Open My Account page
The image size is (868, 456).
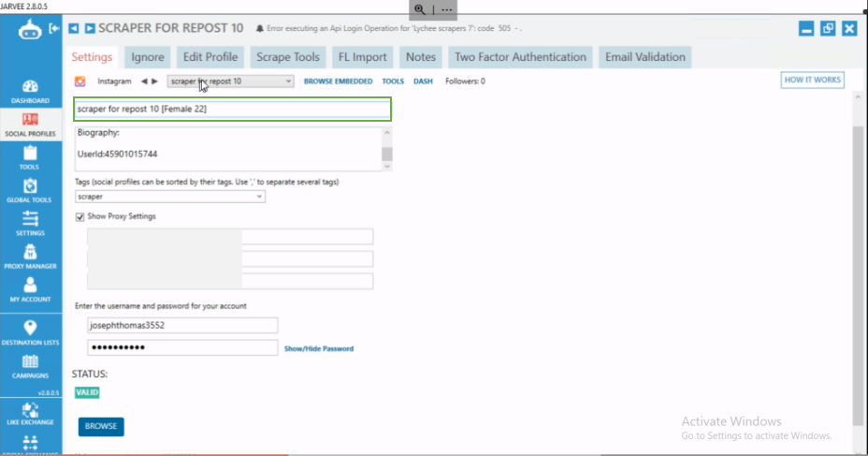click(x=30, y=289)
